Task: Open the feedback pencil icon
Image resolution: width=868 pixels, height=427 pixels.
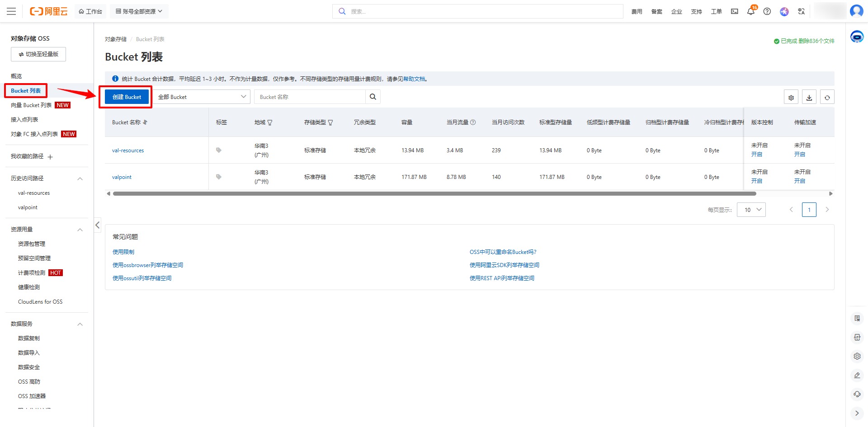Action: click(x=857, y=375)
